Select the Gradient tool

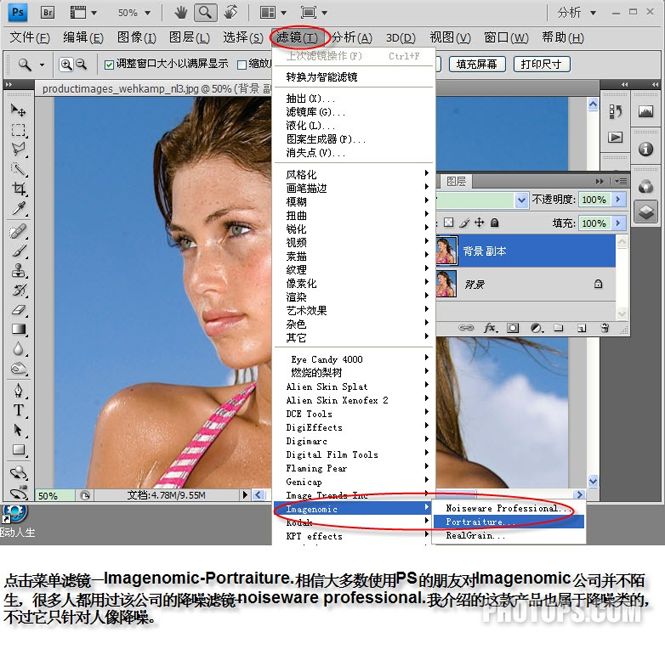click(18, 329)
